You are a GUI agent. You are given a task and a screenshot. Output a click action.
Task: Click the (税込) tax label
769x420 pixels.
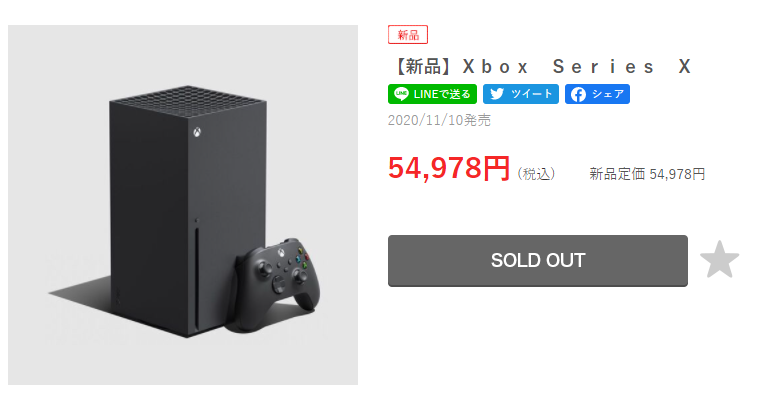tap(536, 174)
